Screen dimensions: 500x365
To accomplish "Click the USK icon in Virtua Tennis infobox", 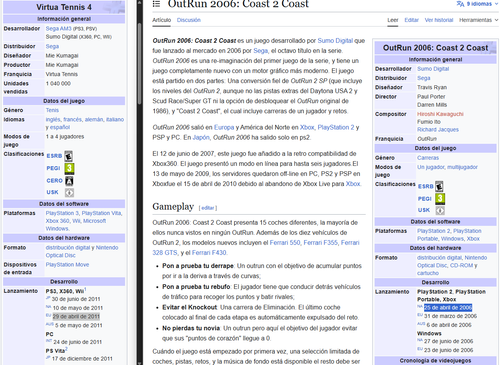I will coord(69,192).
